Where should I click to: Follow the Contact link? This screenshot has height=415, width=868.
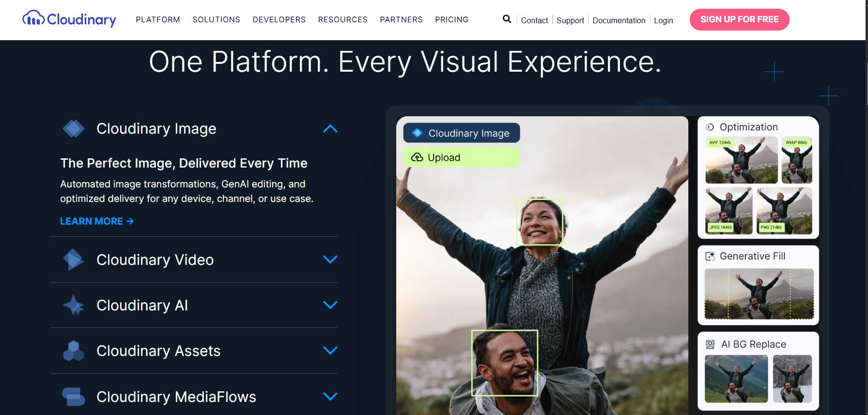[x=534, y=20]
